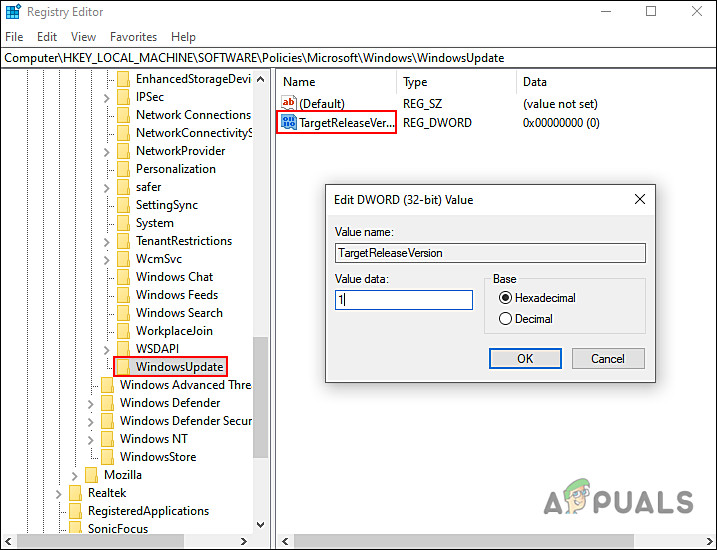Viewport: 717px width, 550px height.
Task: Expand the Windows Defender key
Action: click(x=91, y=403)
